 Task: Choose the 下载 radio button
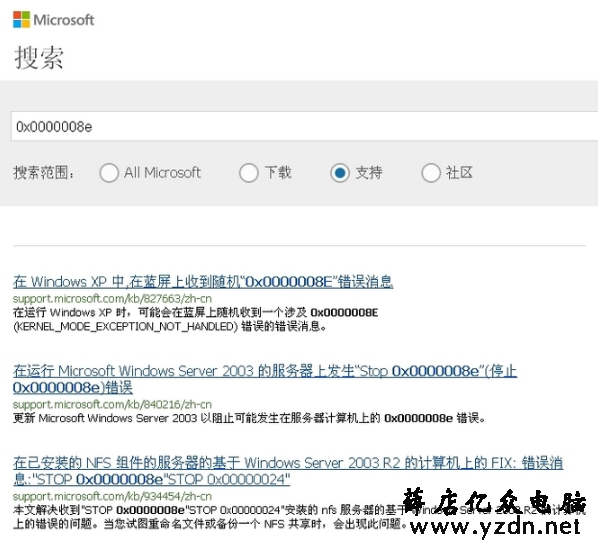tap(249, 173)
